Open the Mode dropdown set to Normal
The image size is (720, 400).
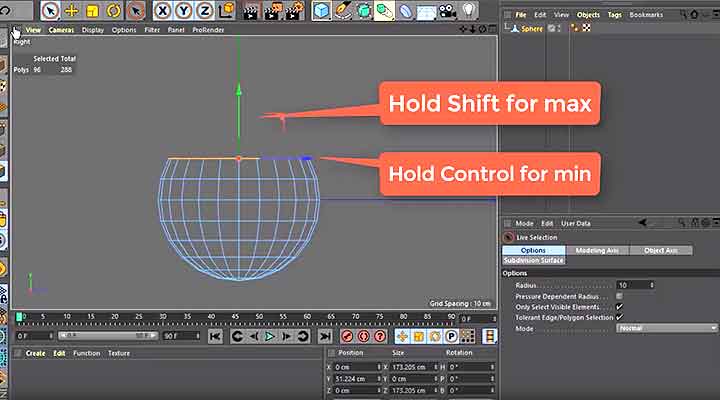pyautogui.click(x=667, y=328)
